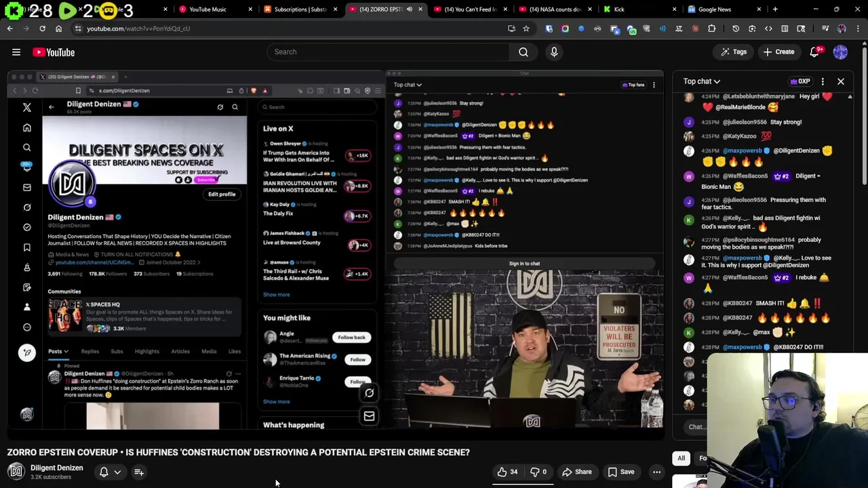Switch to the You Can't Feed tab

tap(468, 9)
